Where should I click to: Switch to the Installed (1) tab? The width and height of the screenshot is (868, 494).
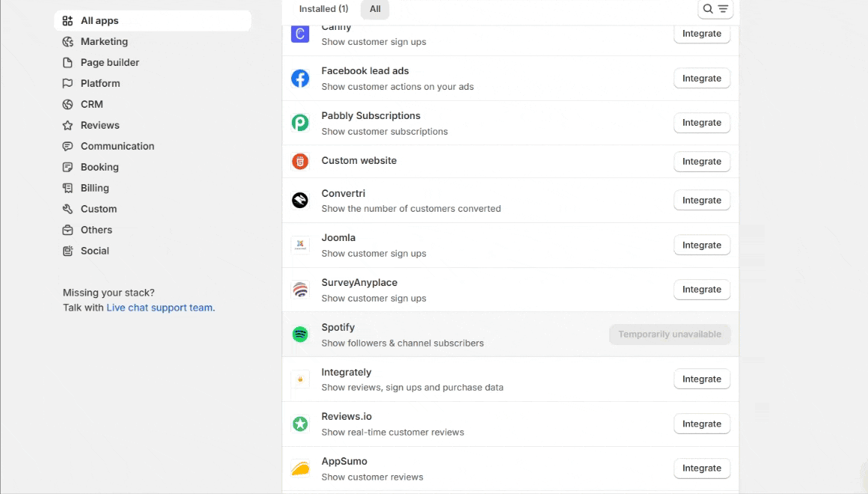point(324,9)
